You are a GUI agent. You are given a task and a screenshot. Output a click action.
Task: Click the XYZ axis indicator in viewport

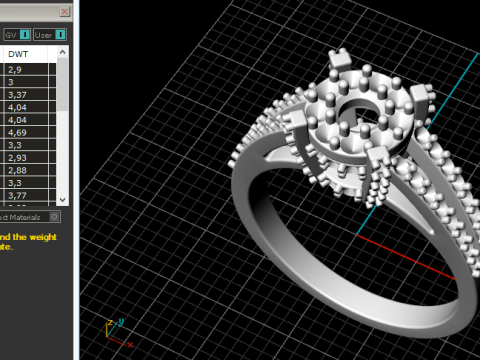click(118, 333)
